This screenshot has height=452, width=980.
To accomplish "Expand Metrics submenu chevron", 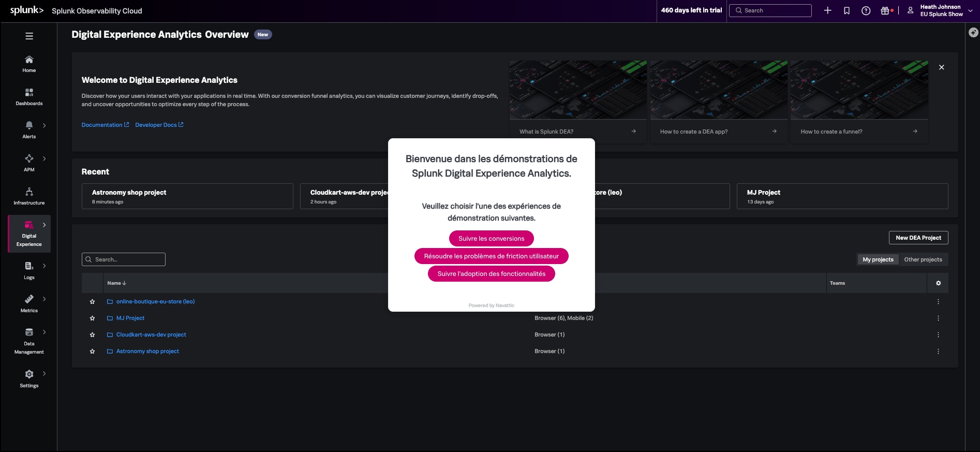I will [x=44, y=299].
